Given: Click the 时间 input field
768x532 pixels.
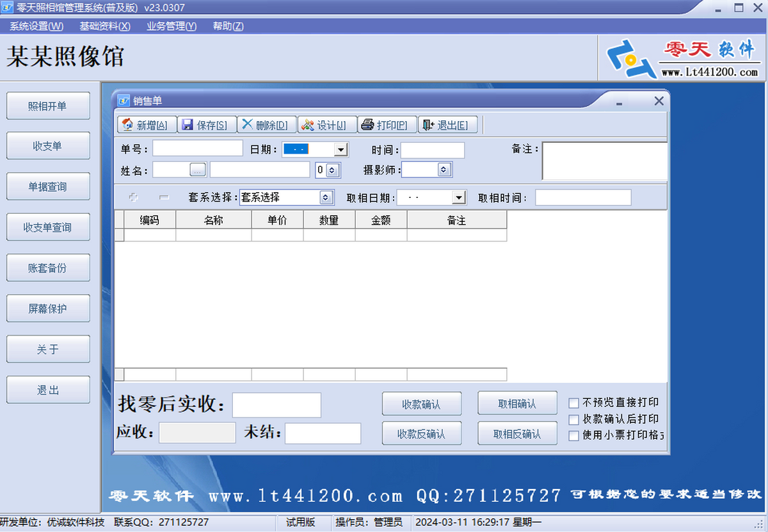Looking at the screenshot, I should 433,150.
